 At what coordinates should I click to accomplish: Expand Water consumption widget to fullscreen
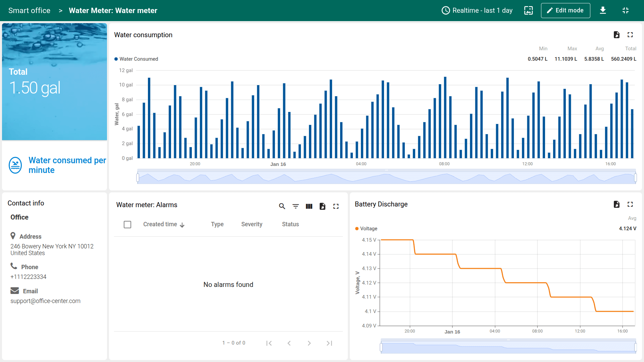[x=630, y=35]
